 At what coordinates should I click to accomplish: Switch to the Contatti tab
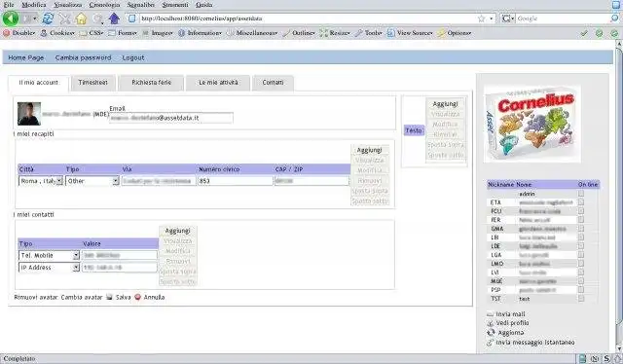click(x=273, y=83)
